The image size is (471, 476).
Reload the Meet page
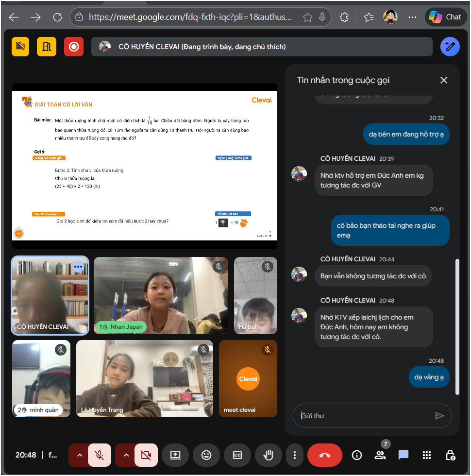click(57, 17)
